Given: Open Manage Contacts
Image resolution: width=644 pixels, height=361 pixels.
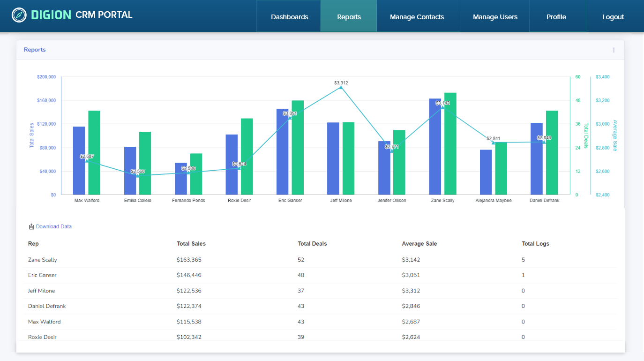Looking at the screenshot, I should pos(417,16).
